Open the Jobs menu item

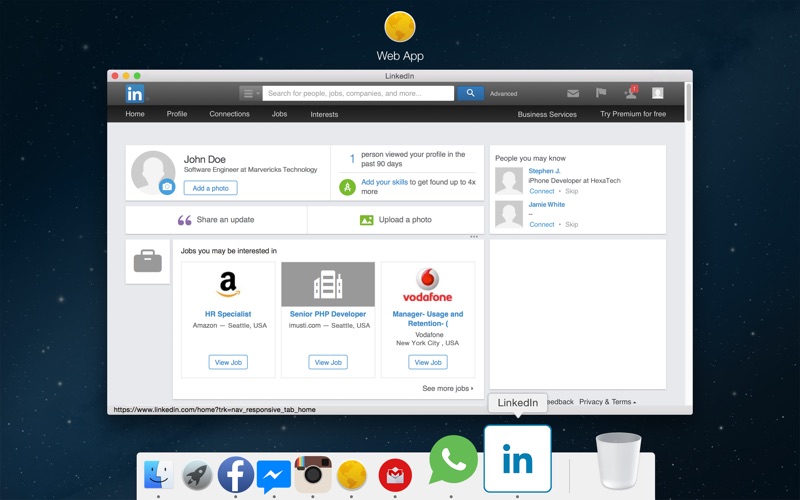click(279, 114)
